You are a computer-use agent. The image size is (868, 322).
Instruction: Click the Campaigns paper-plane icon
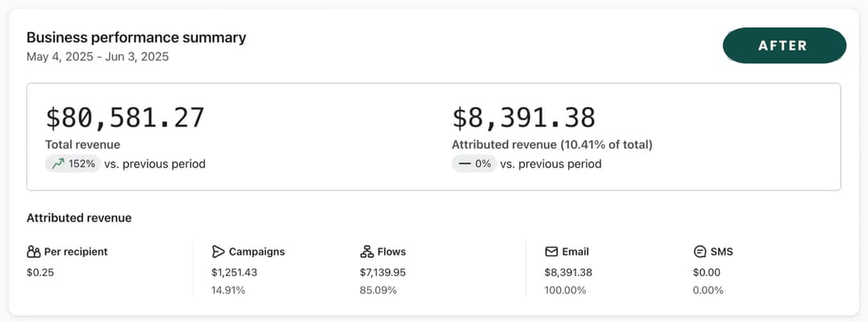(218, 251)
